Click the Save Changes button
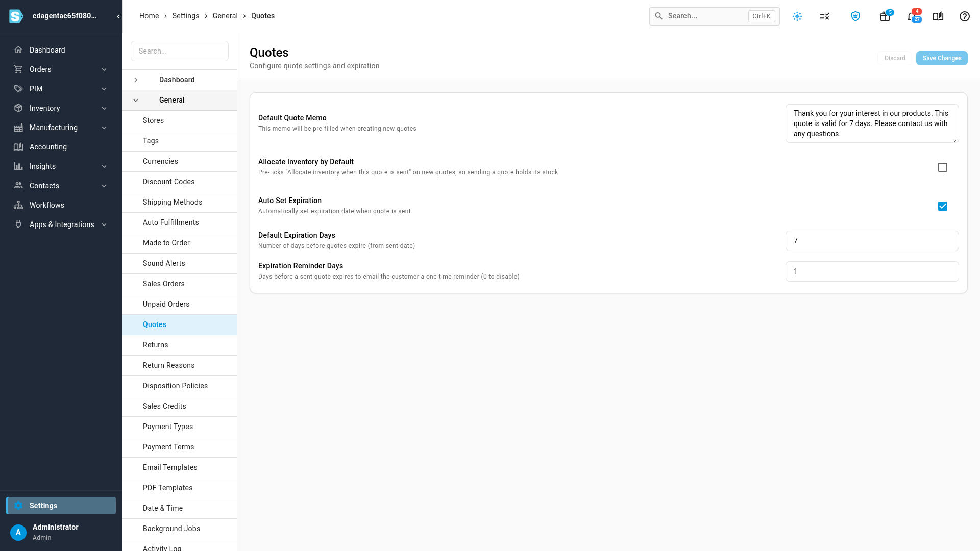The image size is (980, 551). [942, 58]
